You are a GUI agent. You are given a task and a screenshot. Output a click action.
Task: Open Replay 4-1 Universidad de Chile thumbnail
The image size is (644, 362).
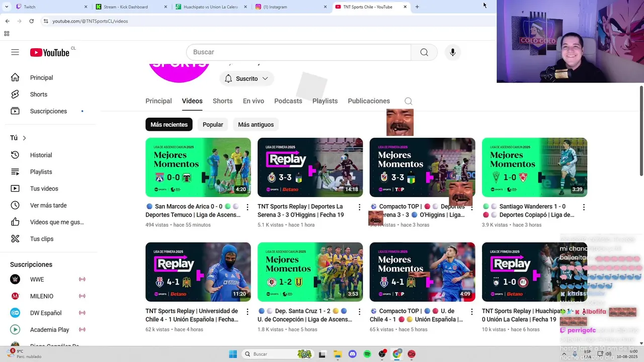pyautogui.click(x=198, y=272)
